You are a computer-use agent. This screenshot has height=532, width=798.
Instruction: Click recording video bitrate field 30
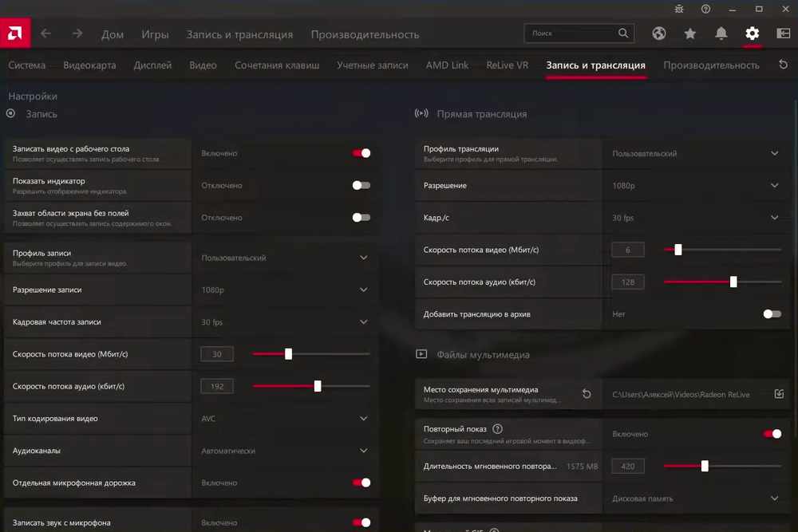point(217,354)
